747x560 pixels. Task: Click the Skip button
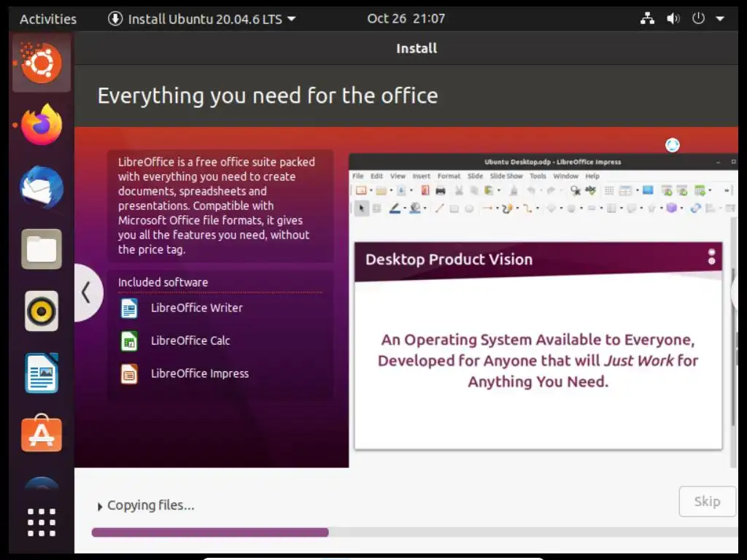(x=707, y=501)
